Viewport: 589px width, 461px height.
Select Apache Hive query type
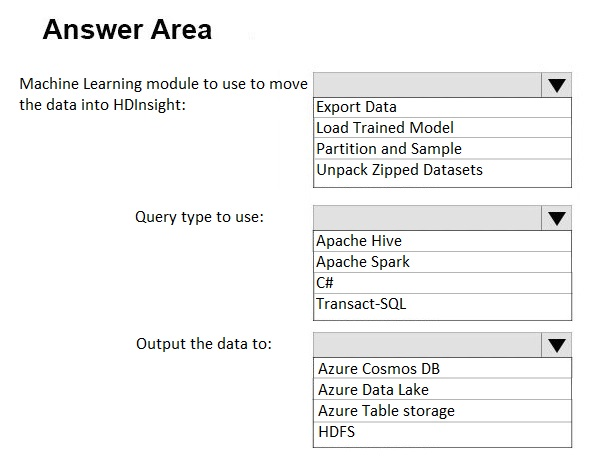[x=442, y=241]
